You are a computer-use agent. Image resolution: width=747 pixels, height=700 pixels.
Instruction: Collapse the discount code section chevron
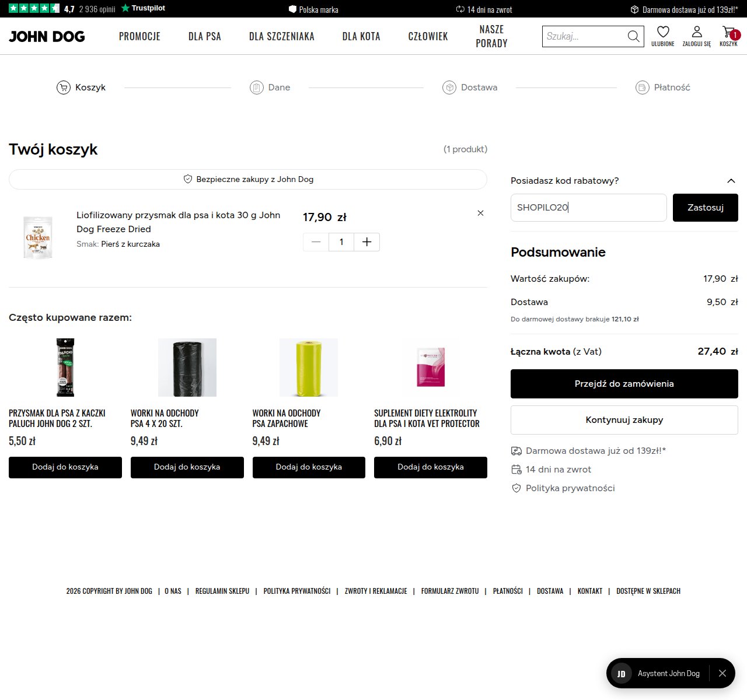tap(731, 181)
